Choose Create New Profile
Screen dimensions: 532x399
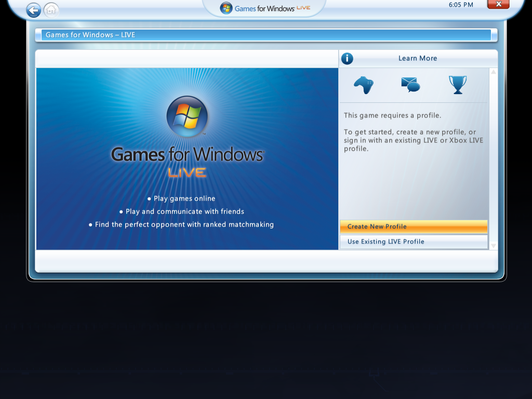[x=414, y=227]
